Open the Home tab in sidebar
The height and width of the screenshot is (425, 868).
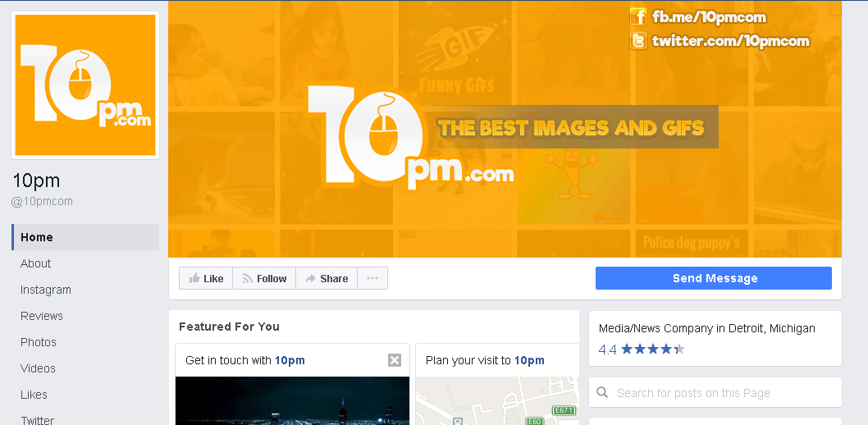click(x=85, y=237)
